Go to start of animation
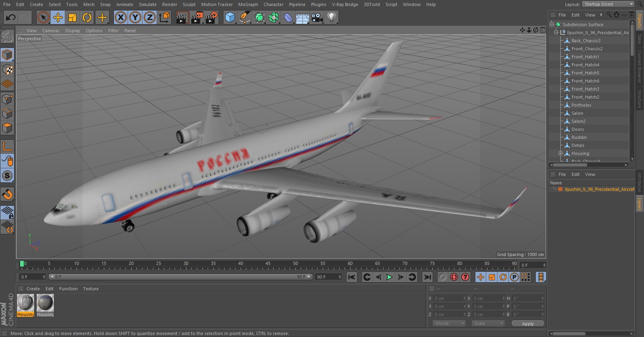This screenshot has height=337, width=644. click(352, 277)
